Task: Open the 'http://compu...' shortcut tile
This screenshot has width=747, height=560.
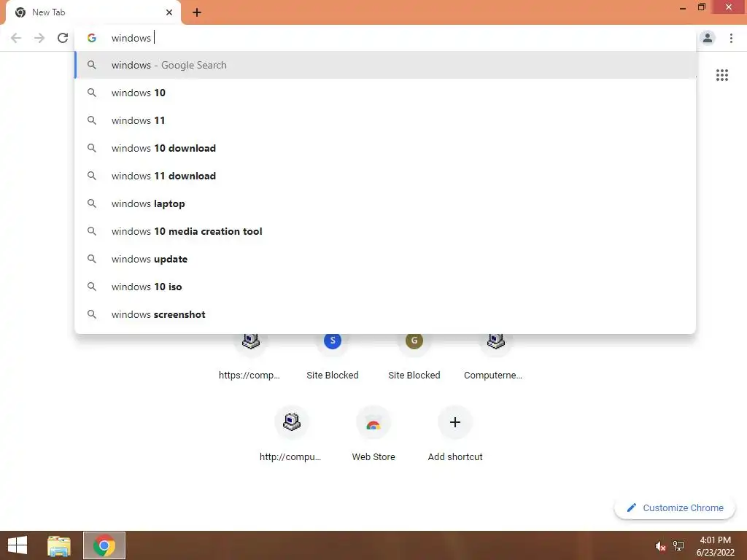Action: (x=292, y=433)
